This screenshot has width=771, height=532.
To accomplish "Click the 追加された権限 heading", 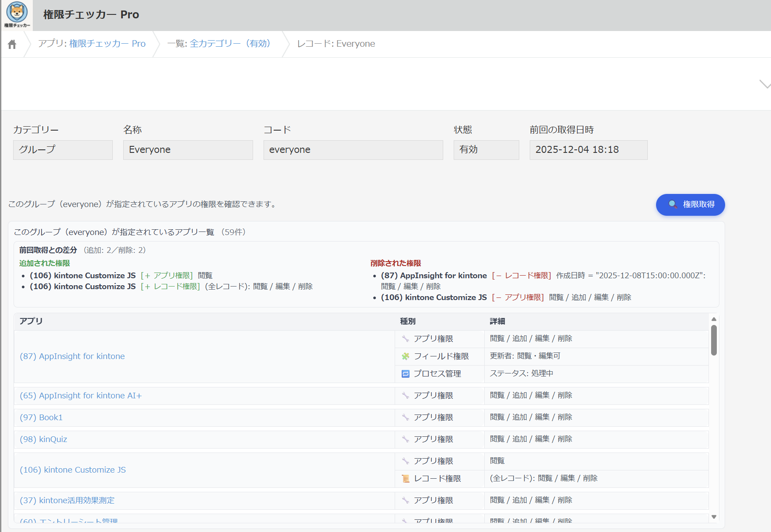I will pyautogui.click(x=45, y=263).
